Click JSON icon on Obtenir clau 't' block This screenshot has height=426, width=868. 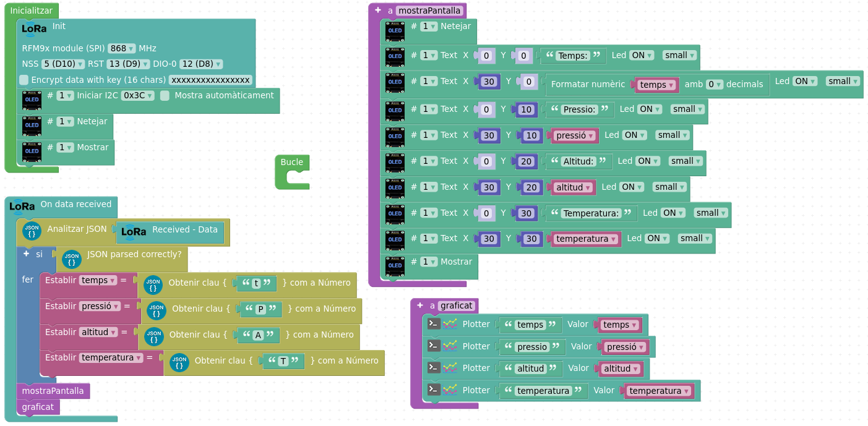[153, 284]
